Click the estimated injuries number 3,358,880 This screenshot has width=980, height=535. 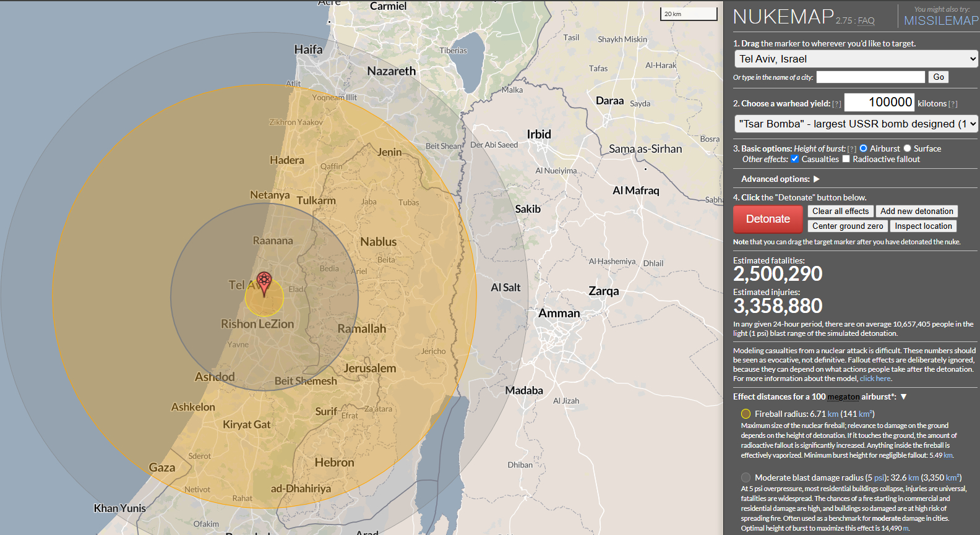pyautogui.click(x=778, y=306)
